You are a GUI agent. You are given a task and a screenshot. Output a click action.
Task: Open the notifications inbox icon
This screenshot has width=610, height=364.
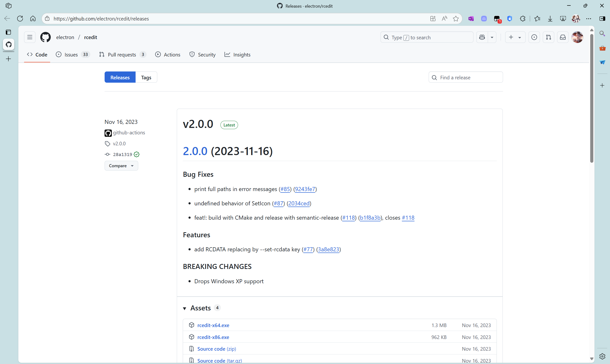(x=563, y=37)
